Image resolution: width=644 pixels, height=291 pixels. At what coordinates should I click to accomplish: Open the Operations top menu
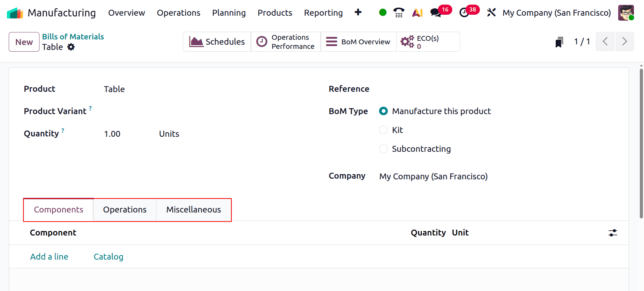[x=178, y=13]
